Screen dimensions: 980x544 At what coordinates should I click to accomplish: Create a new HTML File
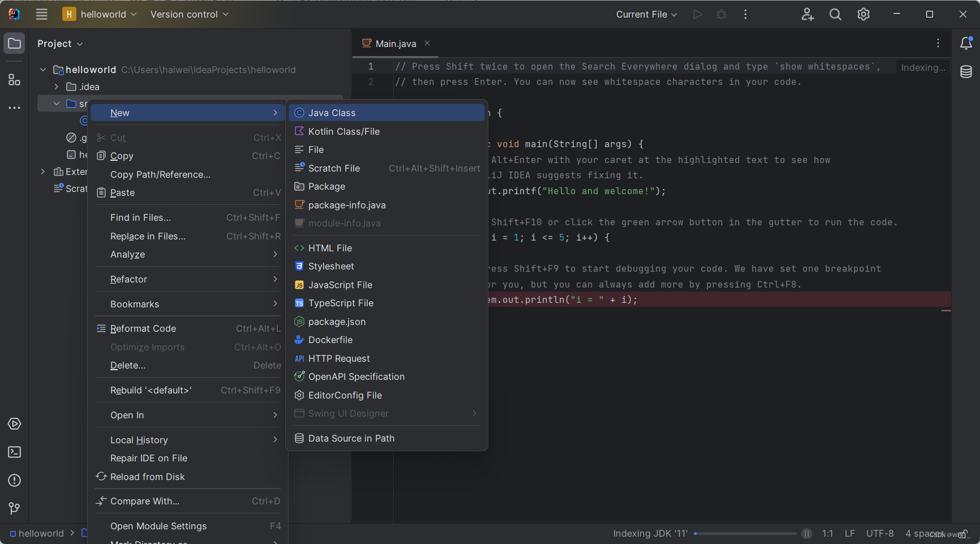(386, 248)
